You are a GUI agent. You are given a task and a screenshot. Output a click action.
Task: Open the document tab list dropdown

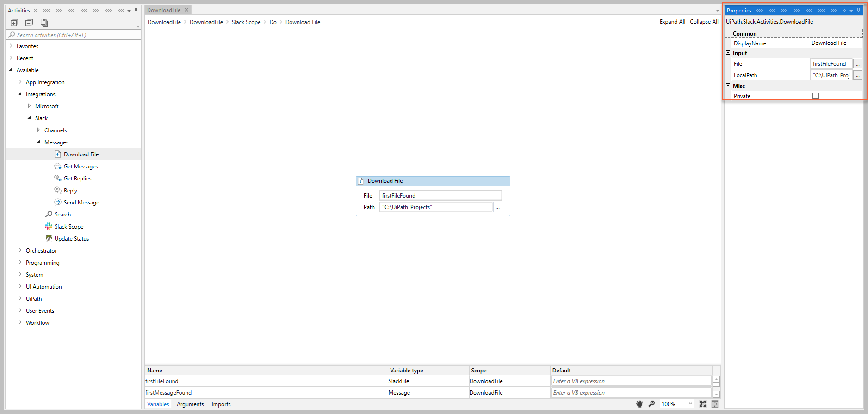coord(718,11)
